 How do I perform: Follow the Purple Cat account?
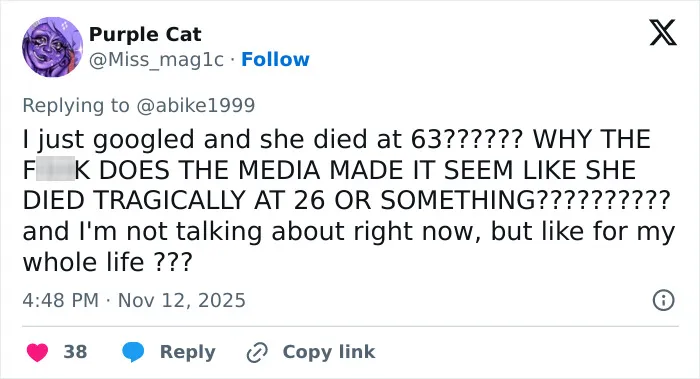[x=275, y=59]
